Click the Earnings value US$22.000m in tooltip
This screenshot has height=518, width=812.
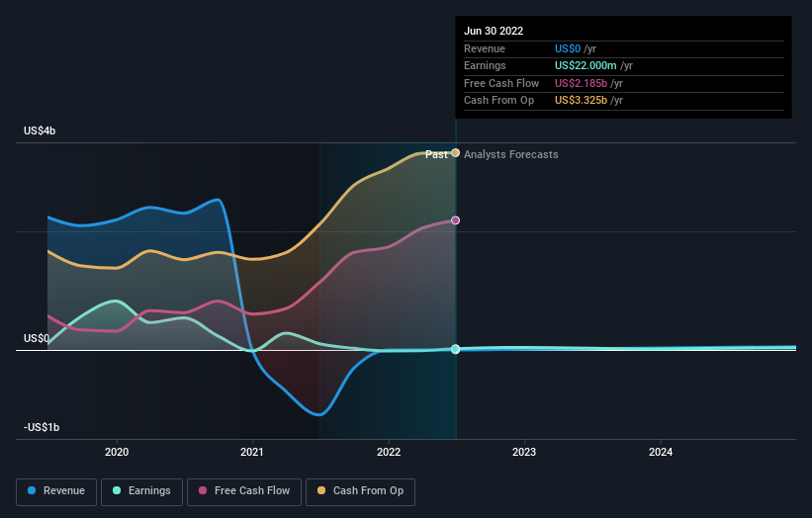click(586, 65)
